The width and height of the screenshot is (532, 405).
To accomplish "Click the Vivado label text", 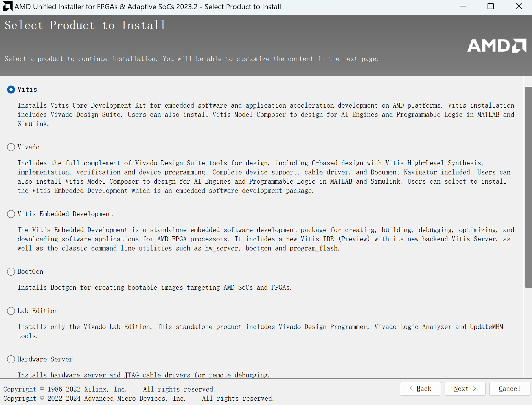I will pyautogui.click(x=29, y=147).
